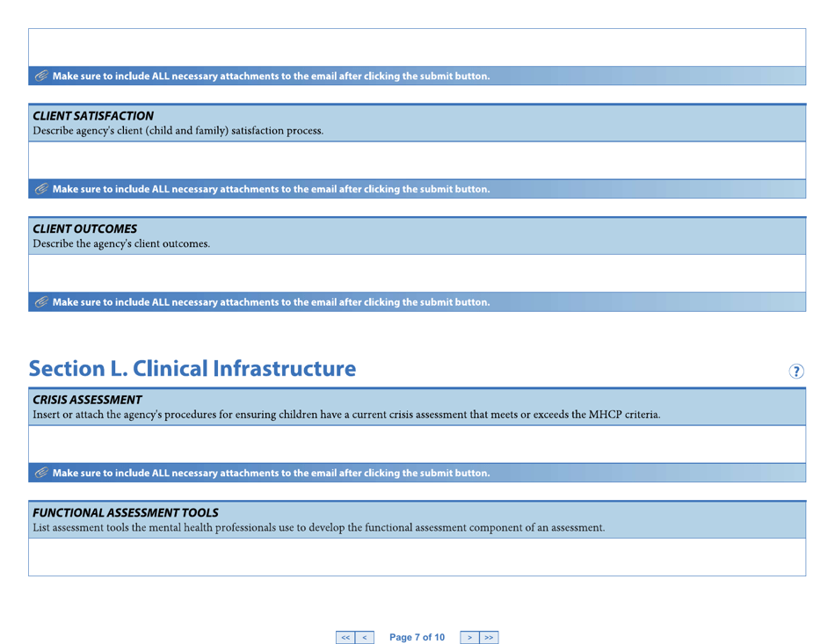This screenshot has width=835, height=644.
Task: Click the next page > arrow control
Action: click(470, 637)
